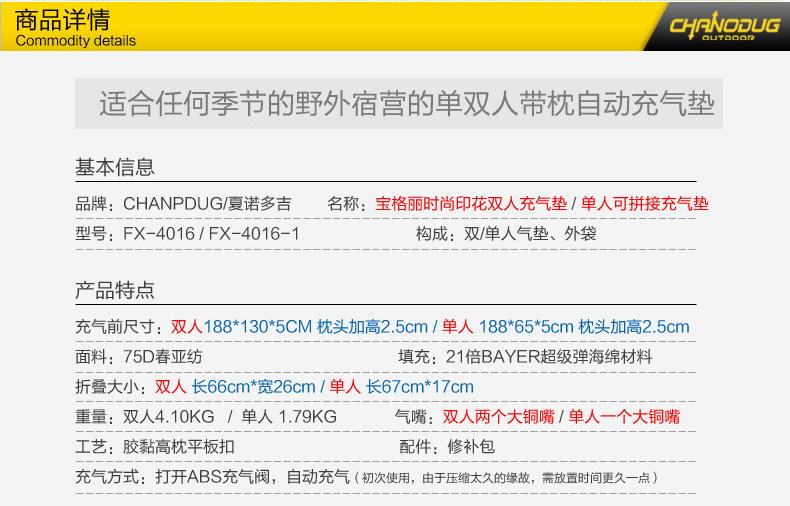Click the 商品详情 heading
Image resolution: width=790 pixels, height=506 pixels.
[x=62, y=21]
